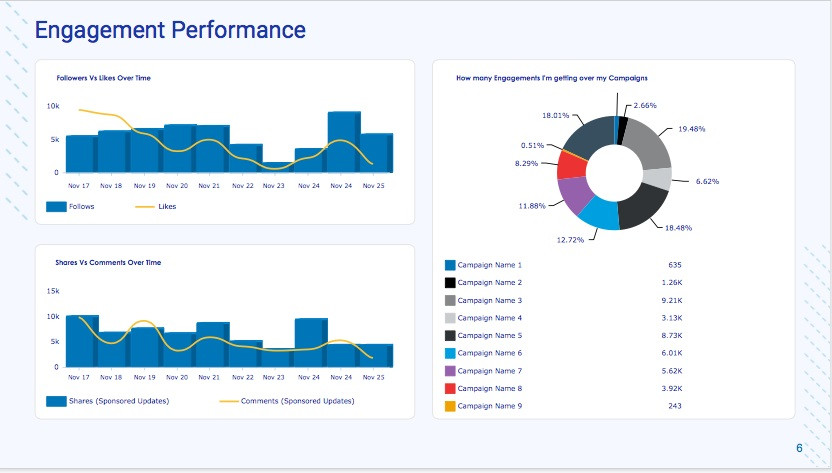Click the Nov 20 axis label in Followers chart

(177, 186)
